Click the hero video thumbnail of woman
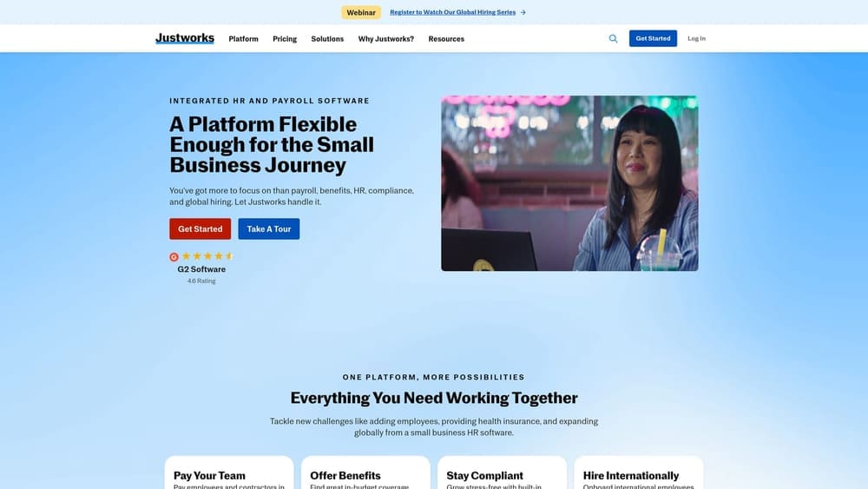This screenshot has width=868, height=489. click(569, 183)
